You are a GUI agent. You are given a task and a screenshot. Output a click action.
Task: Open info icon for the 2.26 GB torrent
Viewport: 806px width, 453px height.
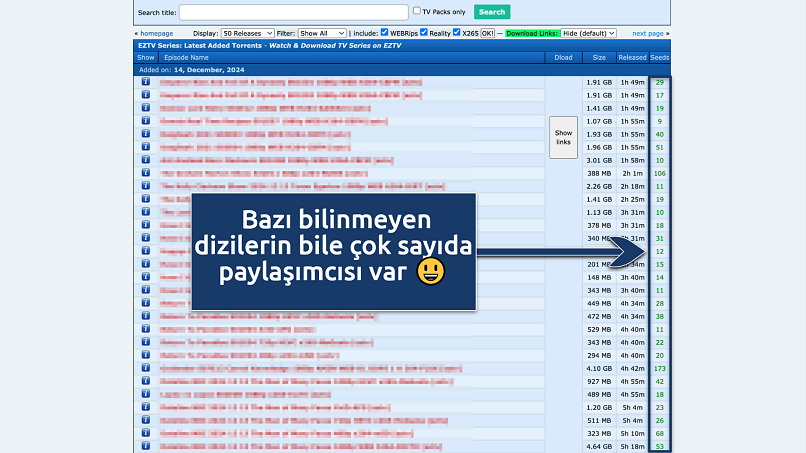click(145, 186)
